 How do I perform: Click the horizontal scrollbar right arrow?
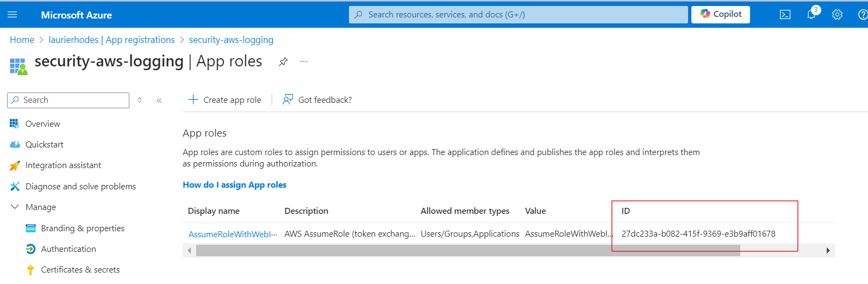pyautogui.click(x=828, y=250)
